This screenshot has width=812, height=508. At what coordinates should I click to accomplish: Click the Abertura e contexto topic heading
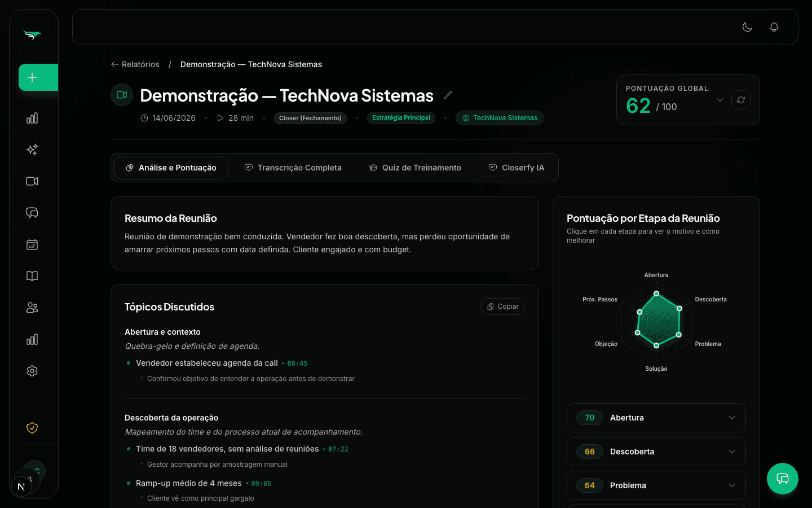click(x=162, y=332)
